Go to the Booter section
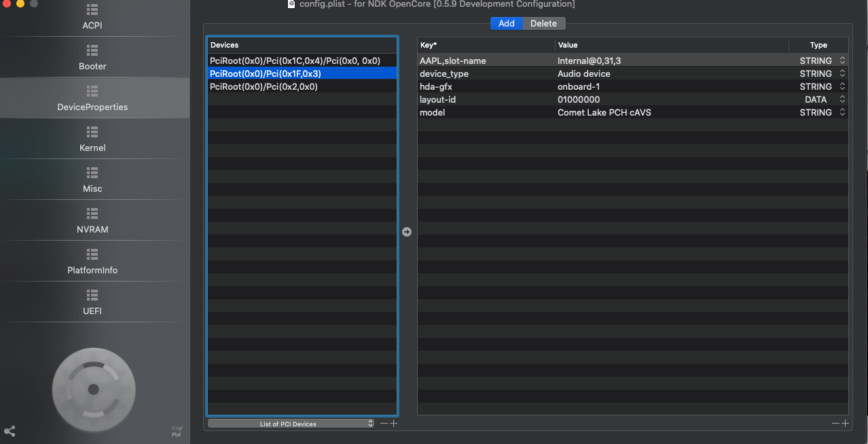This screenshot has height=444, width=868. [92, 58]
